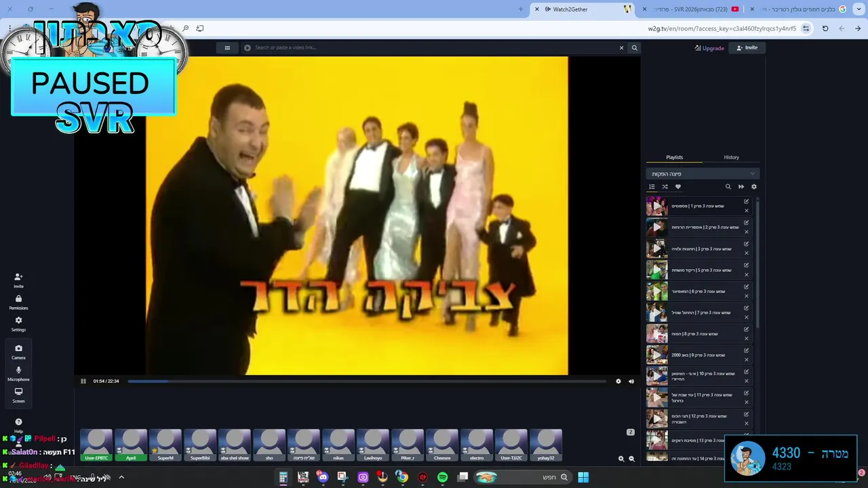Show hidden system tray icons chevron
The image size is (868, 488).
coord(121,477)
